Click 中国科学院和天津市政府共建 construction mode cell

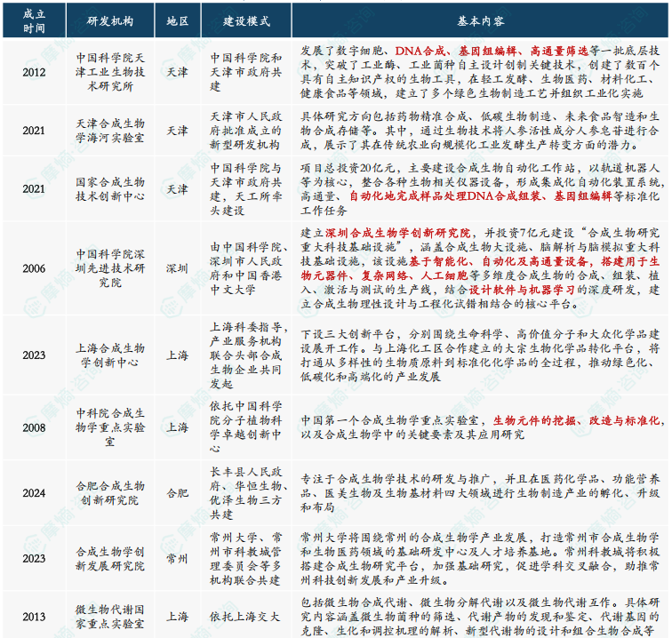click(x=246, y=72)
